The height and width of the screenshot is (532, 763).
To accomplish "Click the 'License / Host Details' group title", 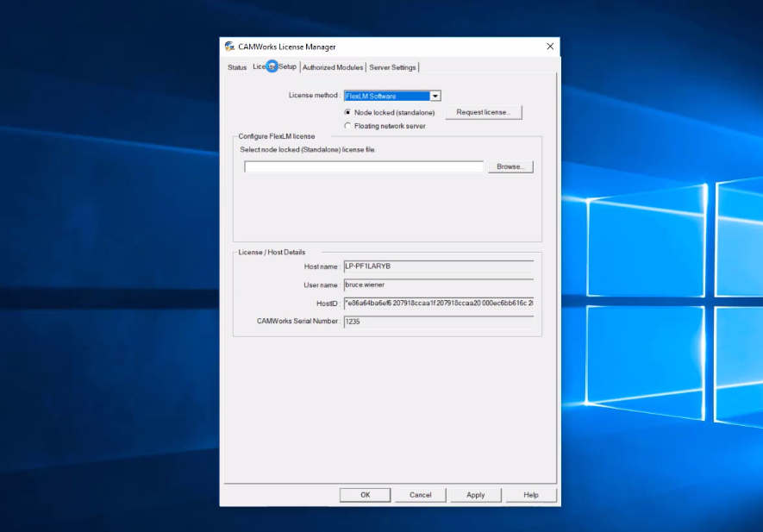I will click(272, 252).
